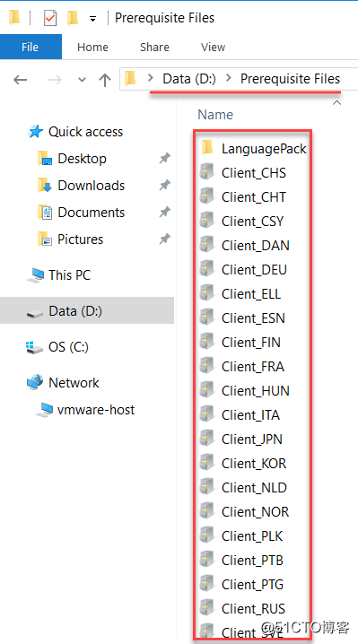Viewport: 358px width, 644px height.
Task: Click the New folder quick access icon
Action: [73, 18]
